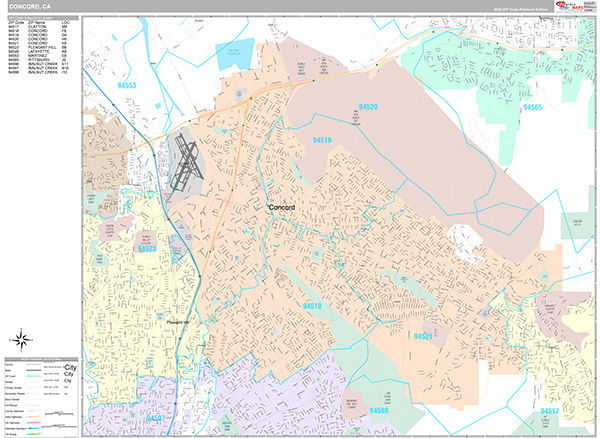Click the 94518 label on the map
Viewport: 600px width, 438px height.
(312, 305)
